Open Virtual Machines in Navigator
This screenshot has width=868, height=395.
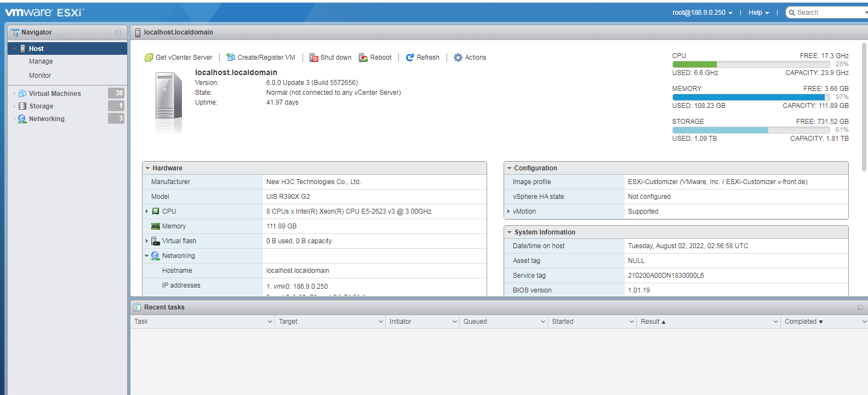coord(55,94)
